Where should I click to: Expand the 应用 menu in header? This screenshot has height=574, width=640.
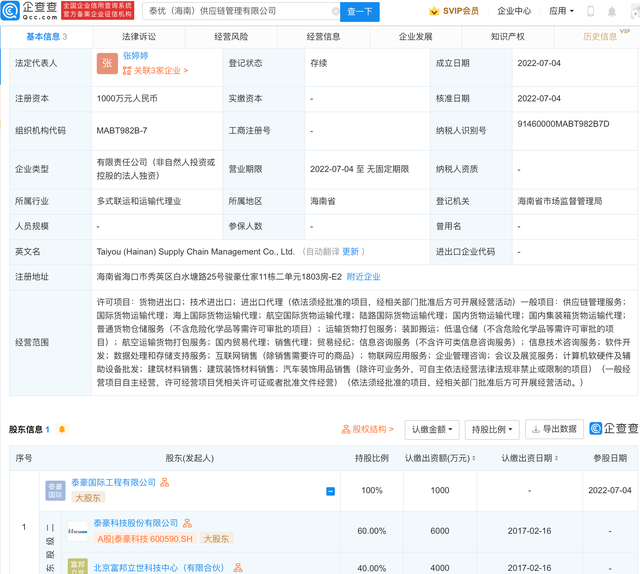click(x=561, y=12)
